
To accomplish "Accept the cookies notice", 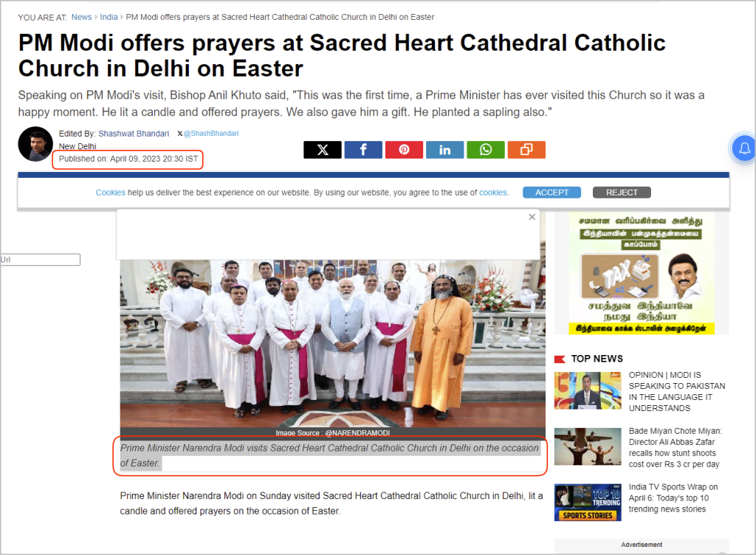I will [551, 193].
